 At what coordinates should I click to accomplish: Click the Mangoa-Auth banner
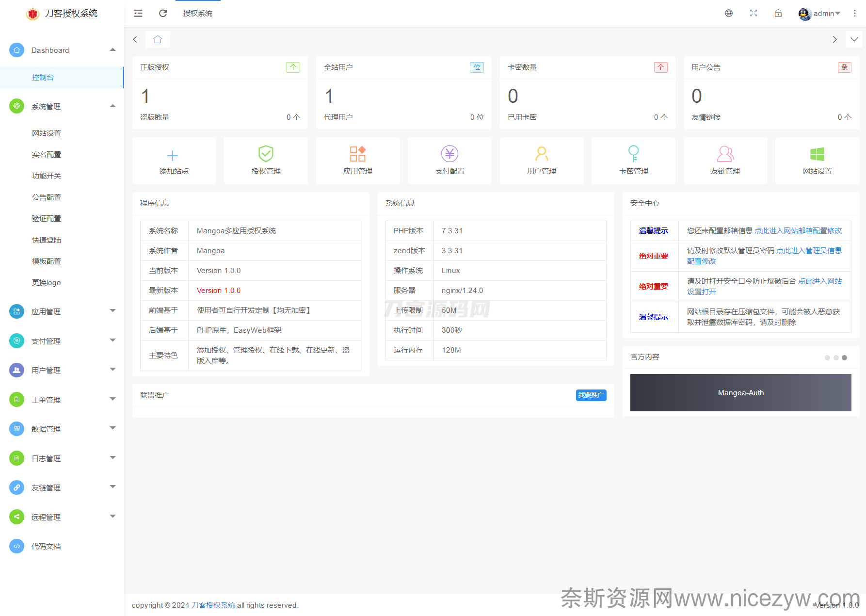(741, 393)
